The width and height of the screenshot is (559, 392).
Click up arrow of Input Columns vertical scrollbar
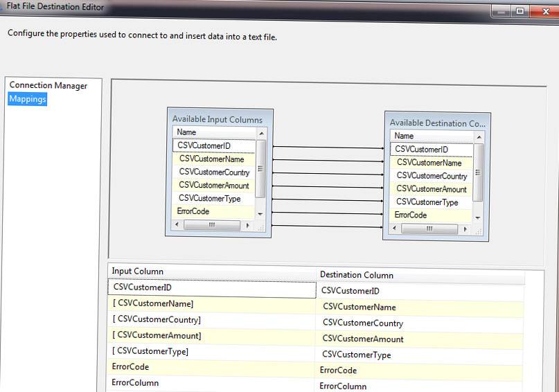[x=261, y=133]
